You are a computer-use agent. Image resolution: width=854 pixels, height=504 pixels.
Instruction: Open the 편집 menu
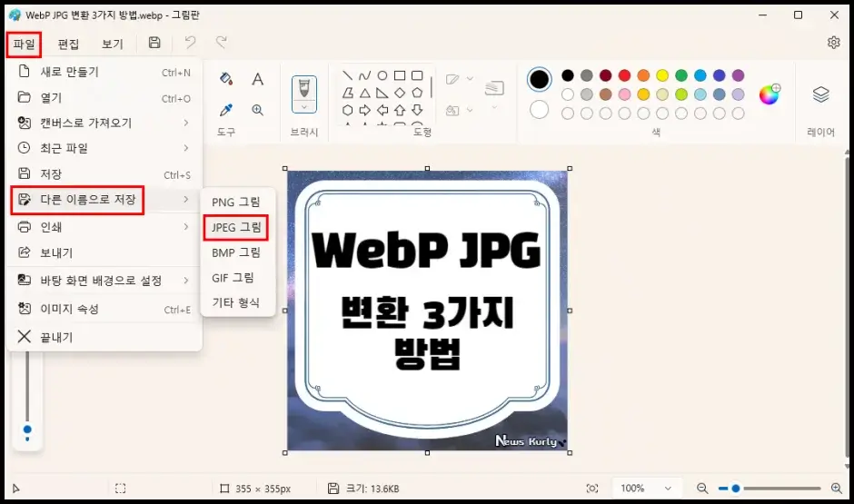[x=68, y=44]
